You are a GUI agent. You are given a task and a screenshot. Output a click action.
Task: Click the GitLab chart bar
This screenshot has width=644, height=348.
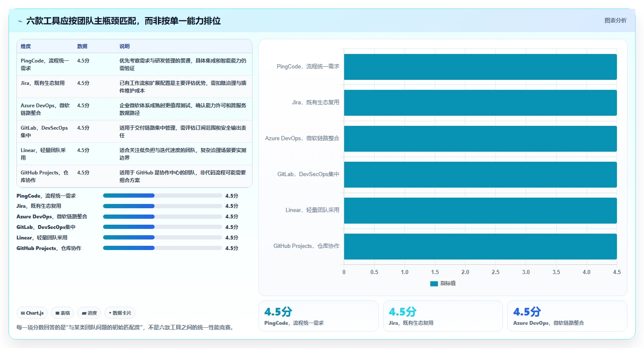point(480,174)
